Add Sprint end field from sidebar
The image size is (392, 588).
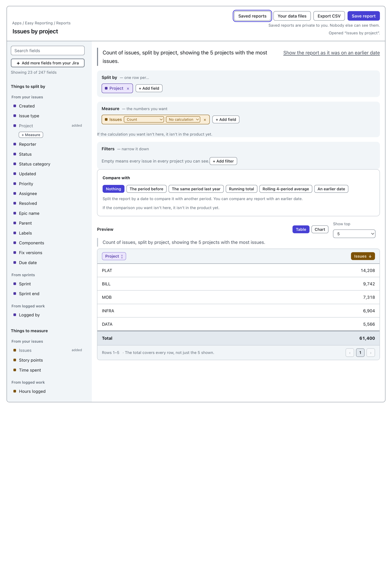click(48, 294)
